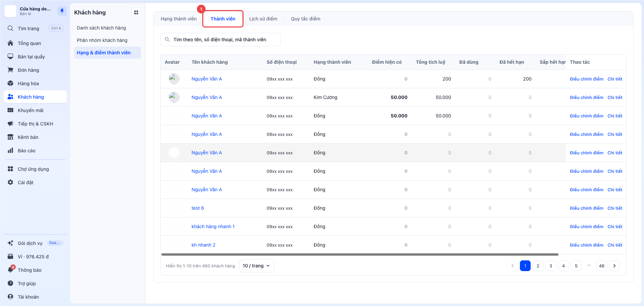The image size is (644, 306).
Task: Click the horizontal table scrollbar
Action: pyautogui.click(x=360, y=255)
